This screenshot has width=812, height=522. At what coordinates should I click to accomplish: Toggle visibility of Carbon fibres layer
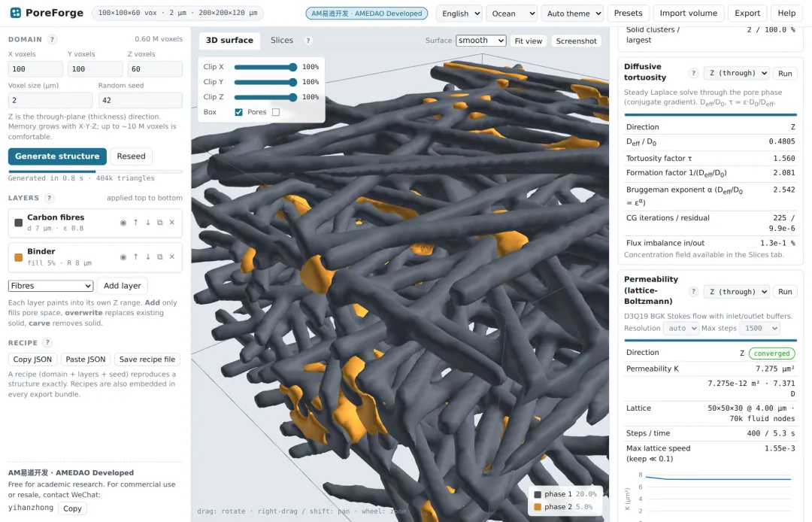pos(123,223)
